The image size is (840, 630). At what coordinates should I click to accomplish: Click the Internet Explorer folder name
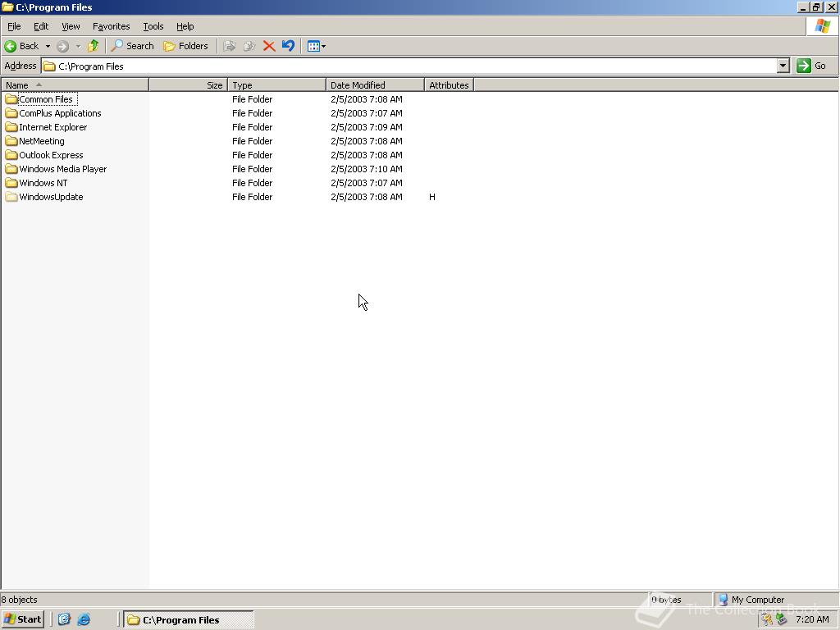tap(53, 127)
